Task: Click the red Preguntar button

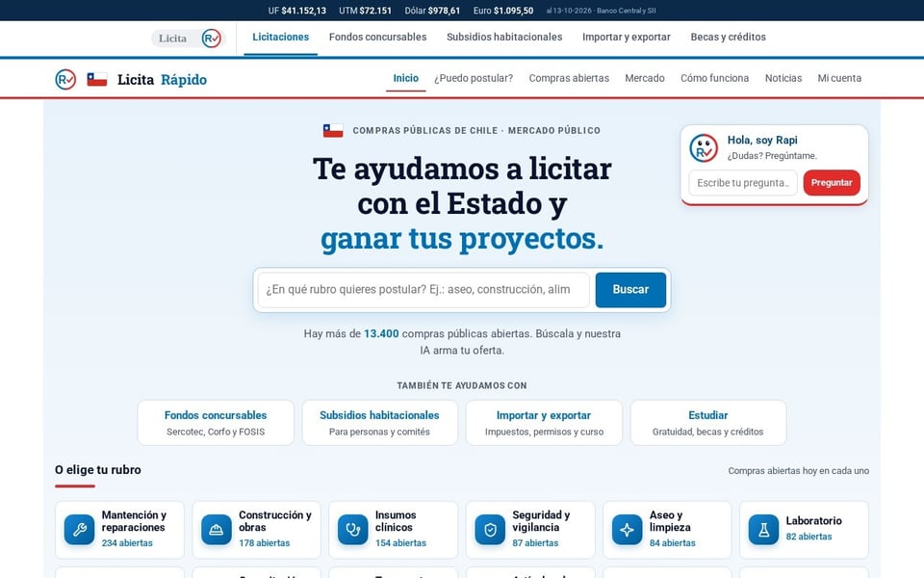Action: pos(832,183)
